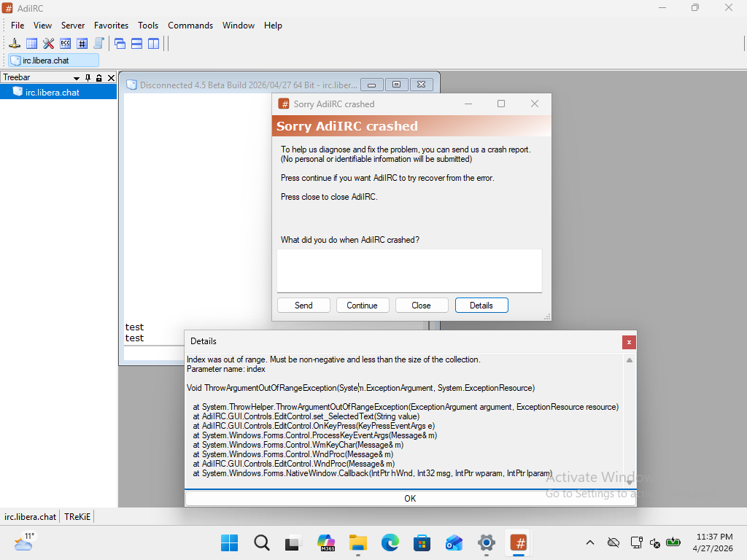
Task: Open the Commands menu
Action: pyautogui.click(x=190, y=26)
